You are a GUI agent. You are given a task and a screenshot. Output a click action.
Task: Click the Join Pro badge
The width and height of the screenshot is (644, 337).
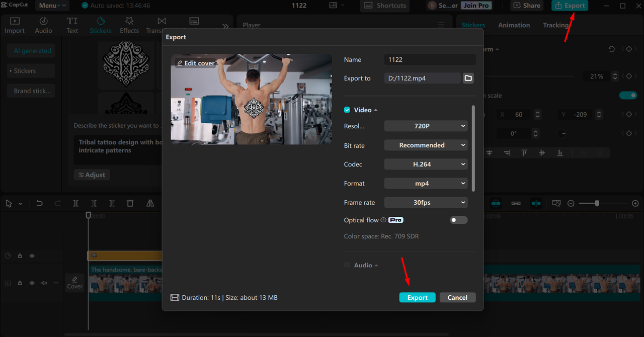[476, 6]
